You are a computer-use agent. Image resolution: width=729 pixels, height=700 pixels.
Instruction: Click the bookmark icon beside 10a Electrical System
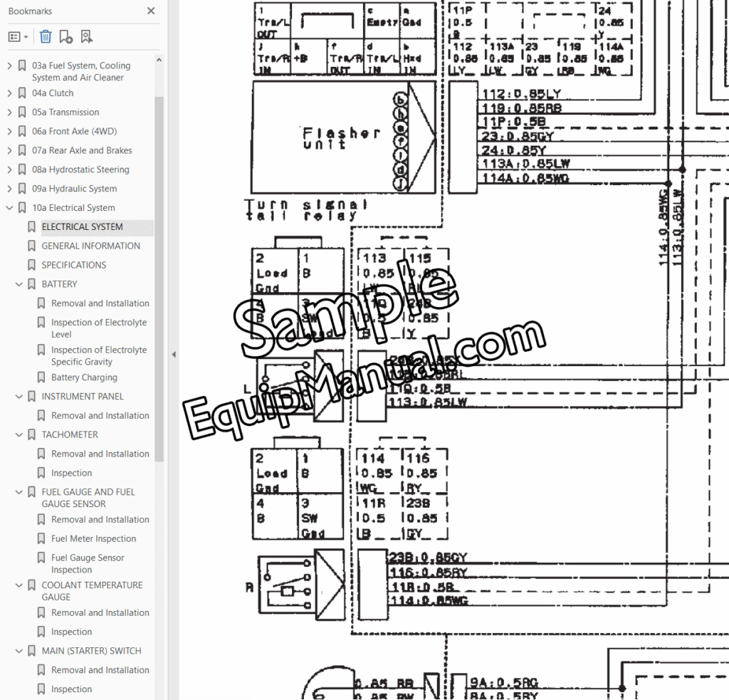22,207
